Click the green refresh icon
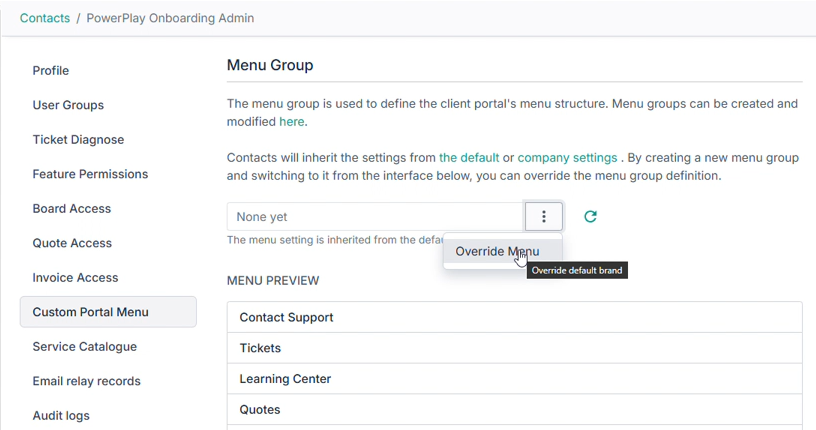Image resolution: width=816 pixels, height=430 pixels. pos(590,216)
